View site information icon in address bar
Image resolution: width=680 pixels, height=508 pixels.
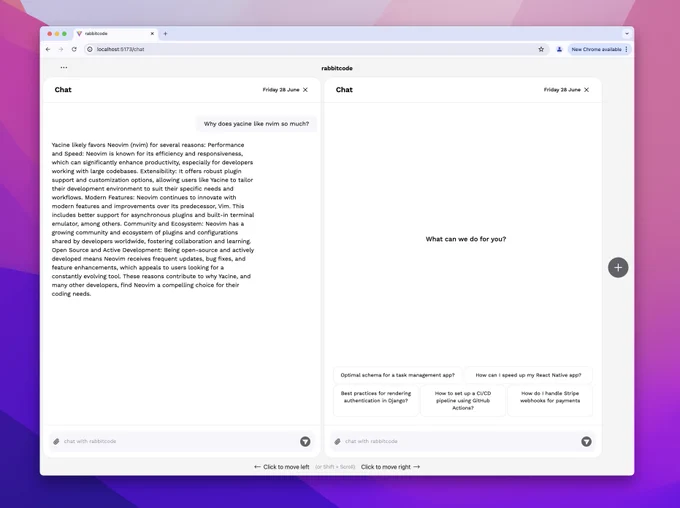pos(90,49)
